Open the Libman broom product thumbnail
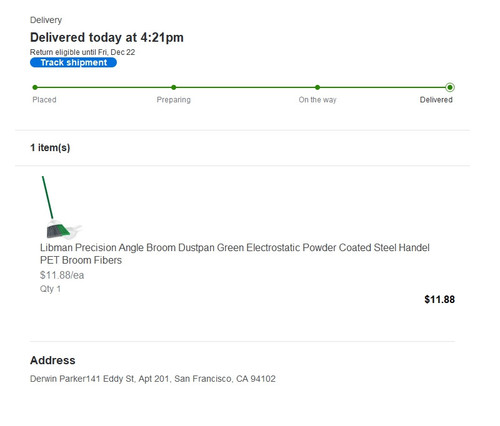 (62, 207)
